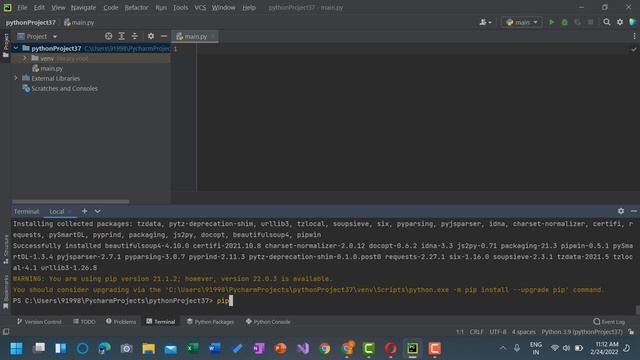Toggle quick access tool windows icon
The image size is (640, 360).
[6, 332]
